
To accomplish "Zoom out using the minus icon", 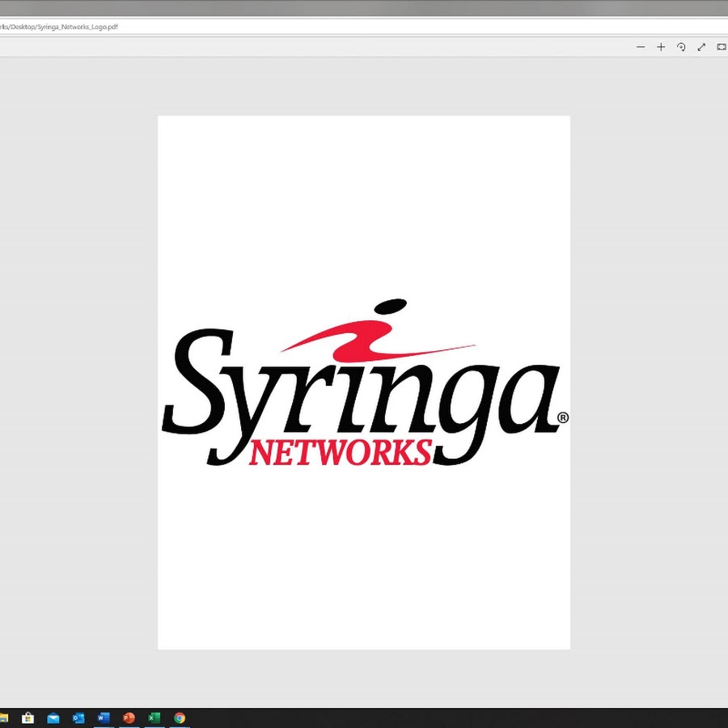I will point(641,47).
